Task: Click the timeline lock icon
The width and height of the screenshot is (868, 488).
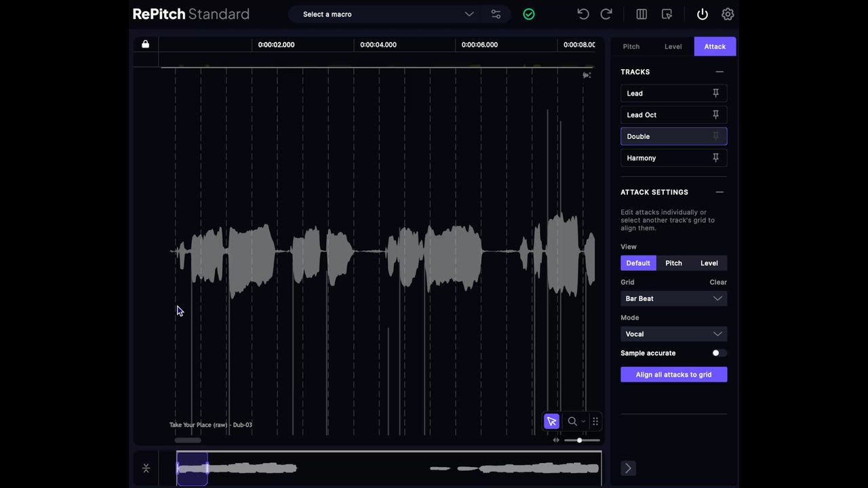Action: tap(145, 44)
